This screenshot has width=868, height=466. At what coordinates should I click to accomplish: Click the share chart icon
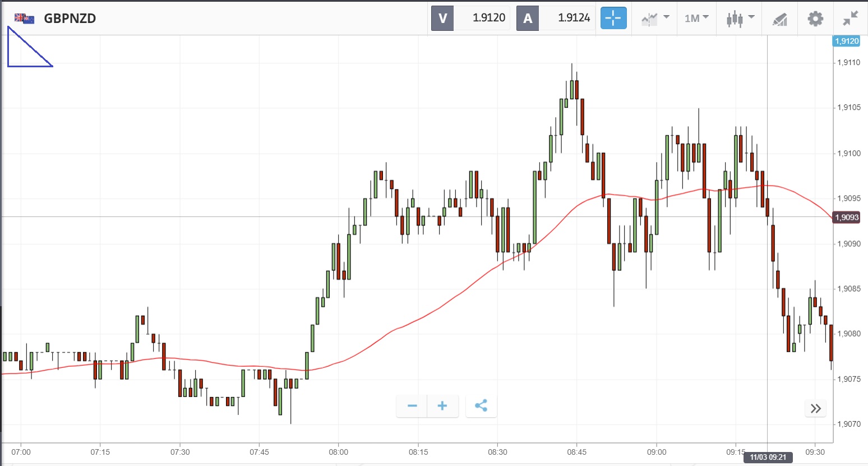481,406
